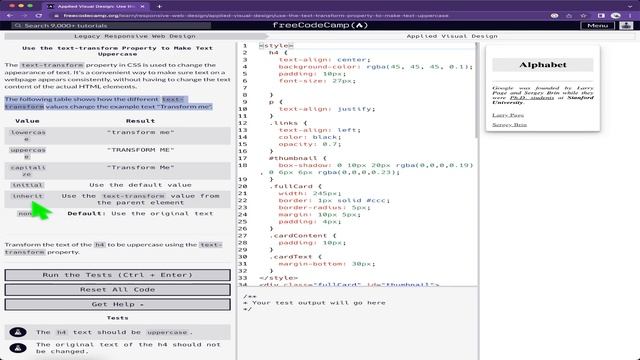Image resolution: width=640 pixels, height=360 pixels.
Task: Open the Sergey Brin link in preview
Action: [509, 124]
